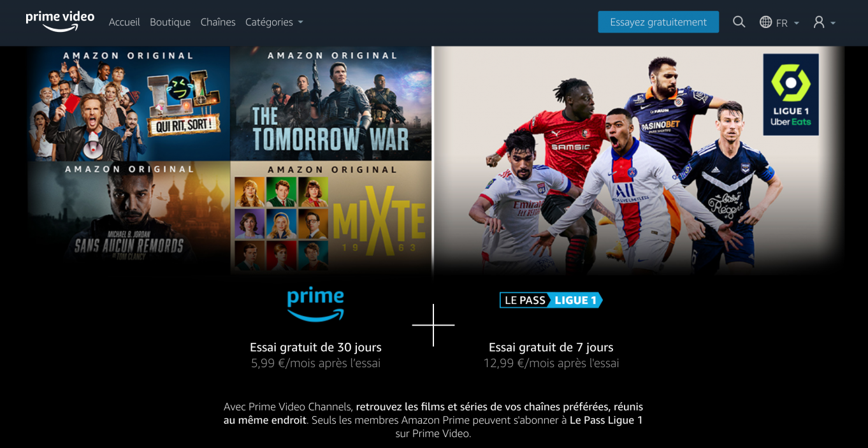Click the Le Pass Ligue 1 badge

point(551,300)
